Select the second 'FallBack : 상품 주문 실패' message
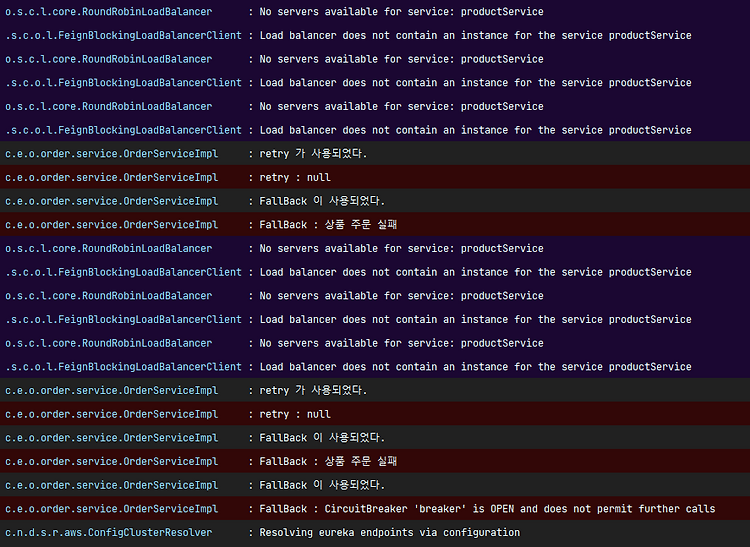 pos(328,461)
